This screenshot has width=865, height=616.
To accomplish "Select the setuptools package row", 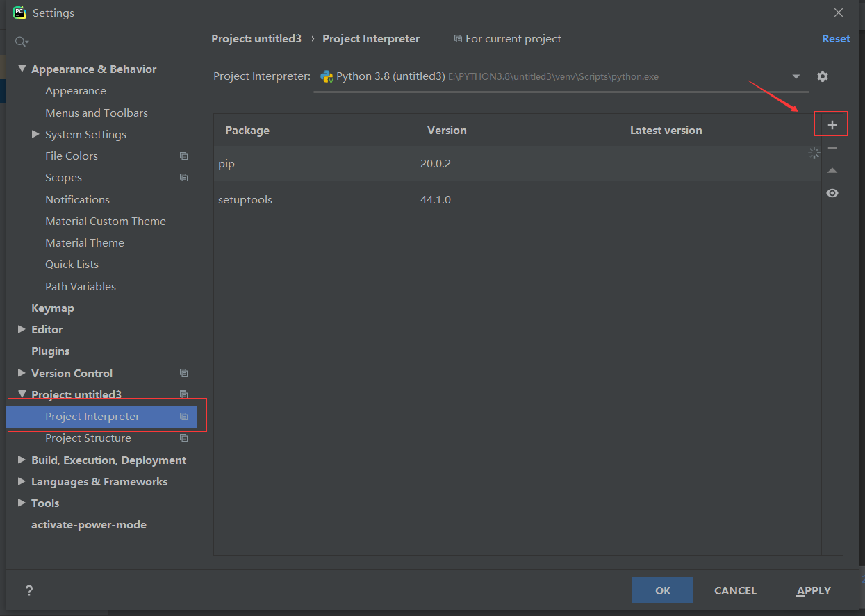I will click(517, 200).
